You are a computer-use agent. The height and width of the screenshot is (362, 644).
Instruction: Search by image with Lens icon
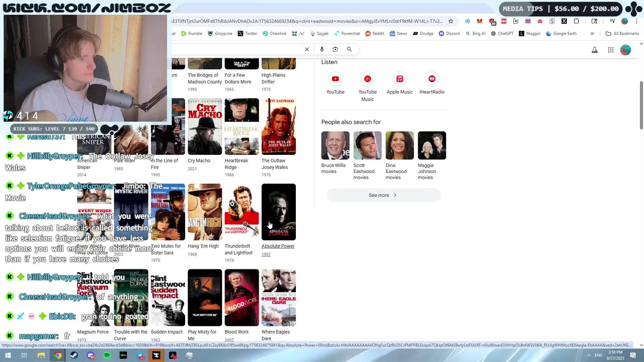(336, 49)
